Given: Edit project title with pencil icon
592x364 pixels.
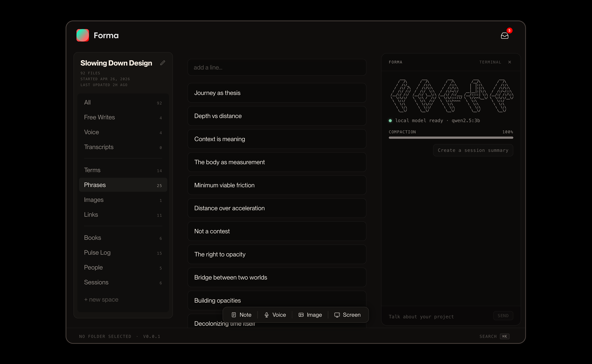Looking at the screenshot, I should (163, 63).
